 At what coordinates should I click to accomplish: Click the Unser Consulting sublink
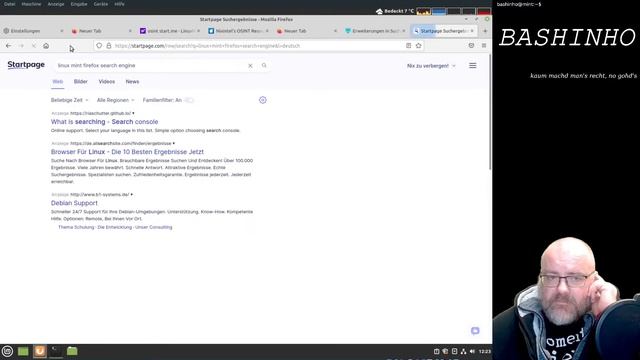point(153,227)
